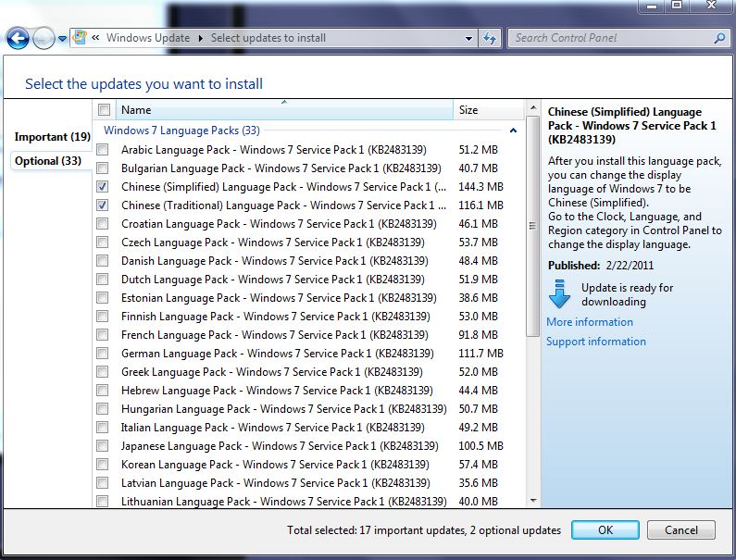Viewport: 736px width, 560px height.
Task: Select the Hungarian Language Pack row text
Action: coord(284,409)
